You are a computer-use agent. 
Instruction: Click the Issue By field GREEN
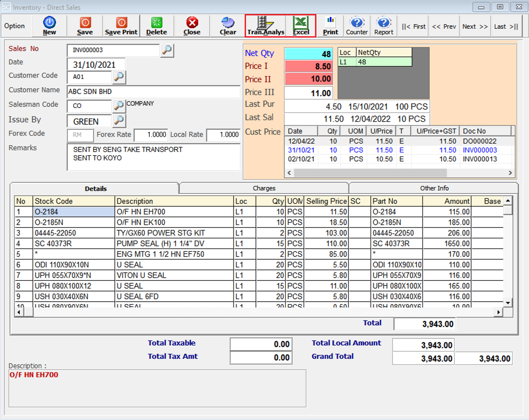click(89, 121)
